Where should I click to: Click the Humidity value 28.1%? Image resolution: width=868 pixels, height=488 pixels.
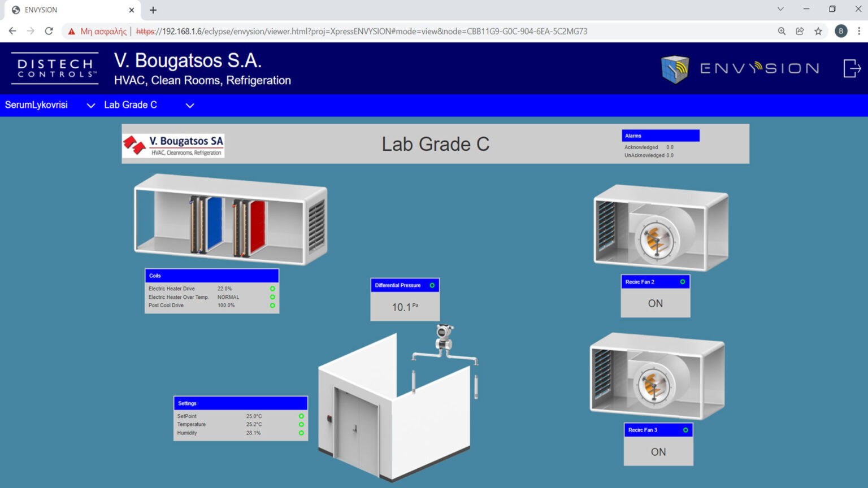click(253, 433)
